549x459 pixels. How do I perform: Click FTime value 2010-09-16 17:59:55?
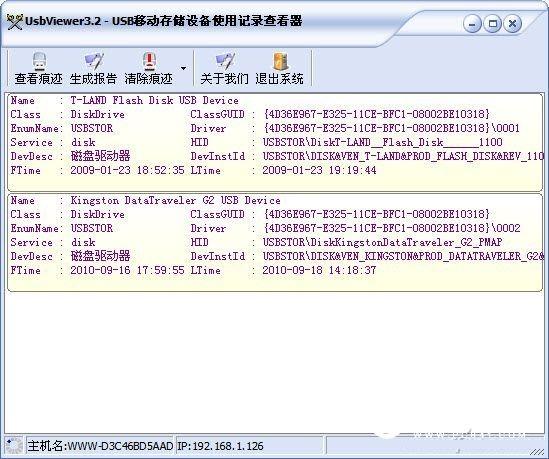click(x=127, y=270)
